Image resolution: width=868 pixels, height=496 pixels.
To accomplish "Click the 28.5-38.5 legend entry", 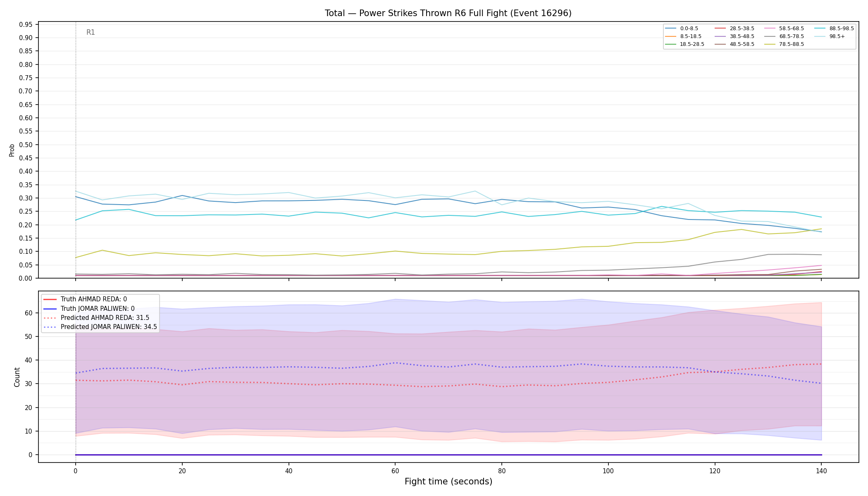I will (x=734, y=29).
